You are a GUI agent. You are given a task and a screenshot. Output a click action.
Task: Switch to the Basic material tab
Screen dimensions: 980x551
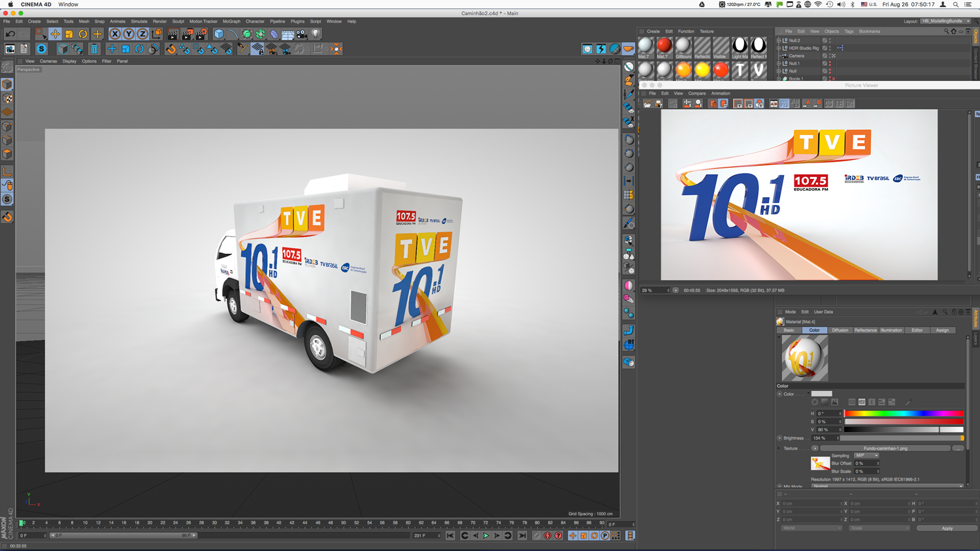pyautogui.click(x=789, y=330)
